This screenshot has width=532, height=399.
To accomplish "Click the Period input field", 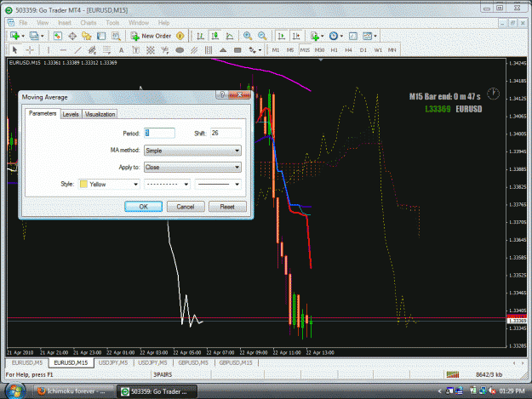I will (159, 133).
